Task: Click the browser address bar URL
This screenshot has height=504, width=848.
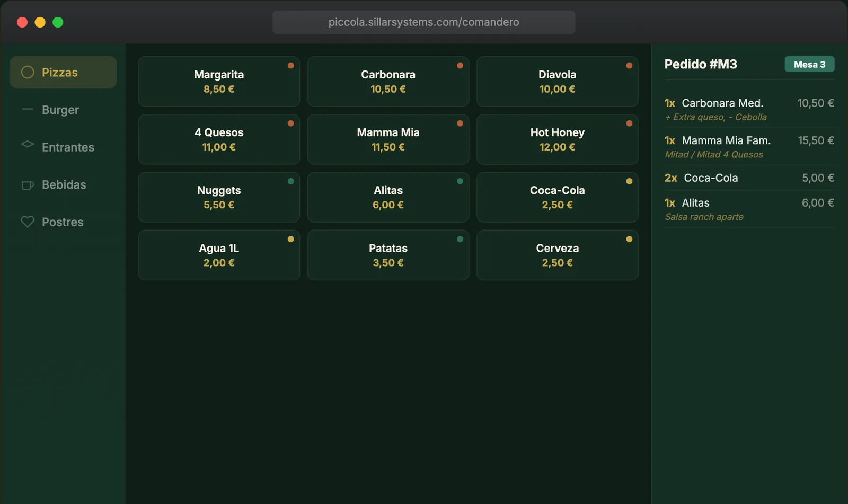Action: 424,22
